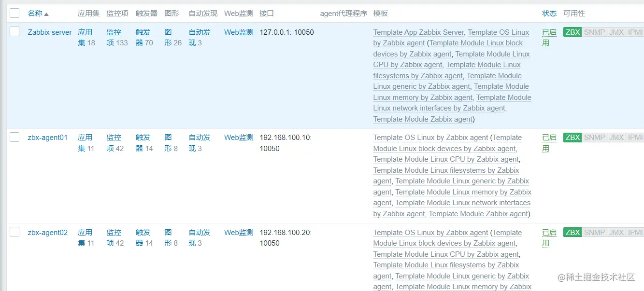The width and height of the screenshot is (644, 291).
Task: Open 应用集 11 for zbx-agent01
Action: tap(86, 143)
